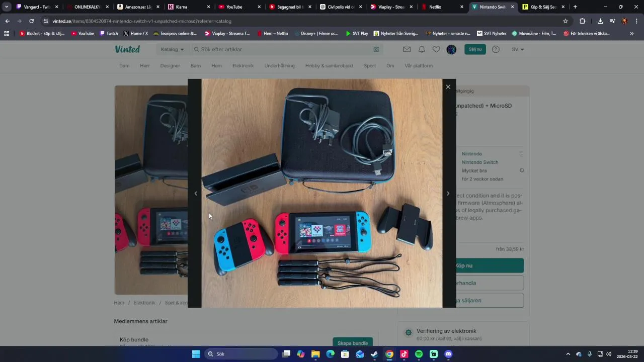Image resolution: width=644 pixels, height=362 pixels.
Task: Expand the hidden bookmarks chevron
Action: pos(632,34)
